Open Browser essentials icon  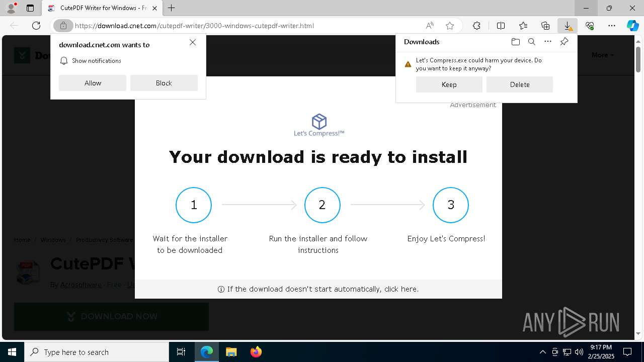[590, 26]
